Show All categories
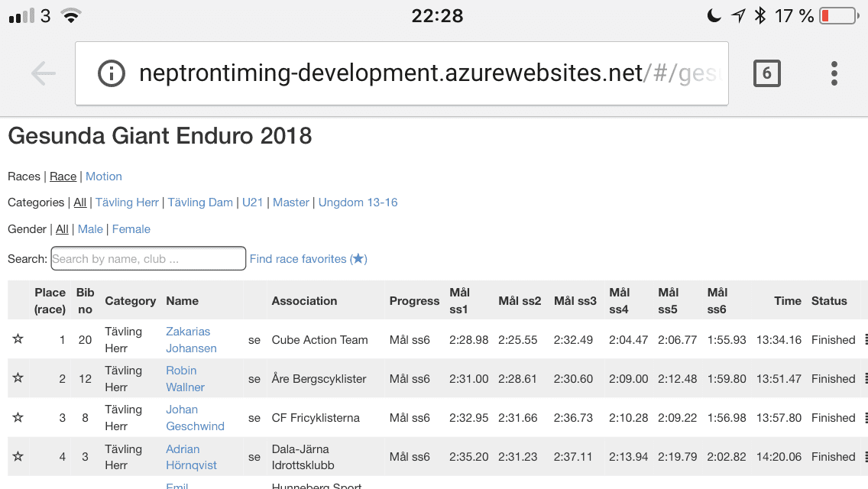Viewport: 868px width, 489px height. [80, 202]
